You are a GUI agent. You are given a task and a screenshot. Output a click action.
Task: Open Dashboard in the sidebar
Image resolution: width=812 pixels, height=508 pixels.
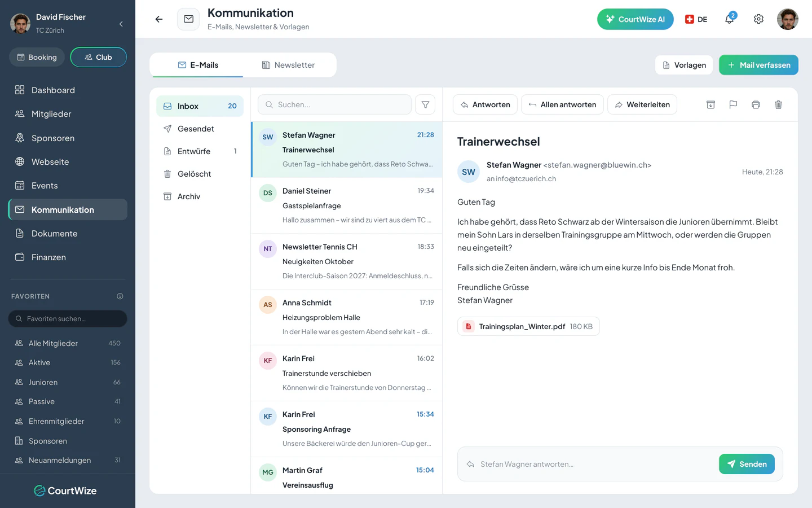tap(68, 90)
